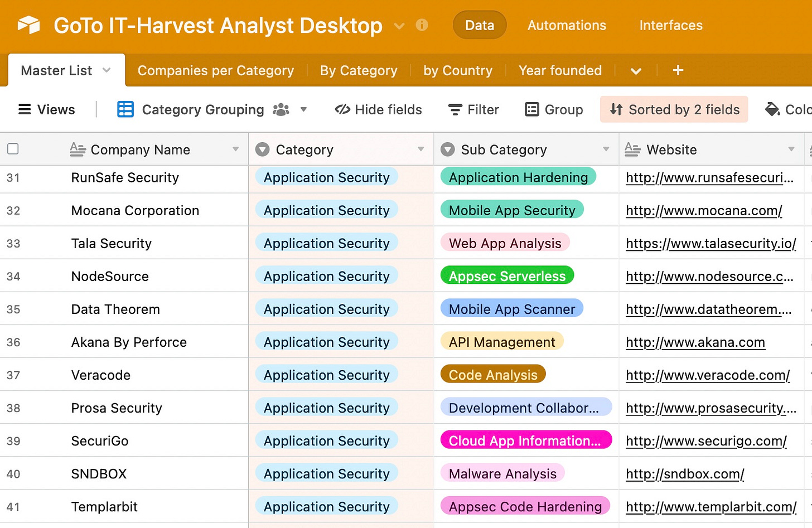This screenshot has height=528, width=812.
Task: Open the prosasecurity website link
Action: pyautogui.click(x=711, y=408)
